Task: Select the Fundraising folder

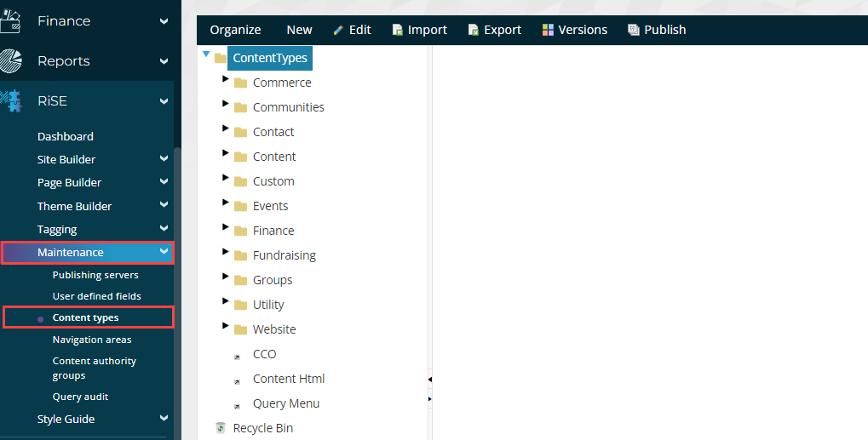Action: click(x=284, y=255)
